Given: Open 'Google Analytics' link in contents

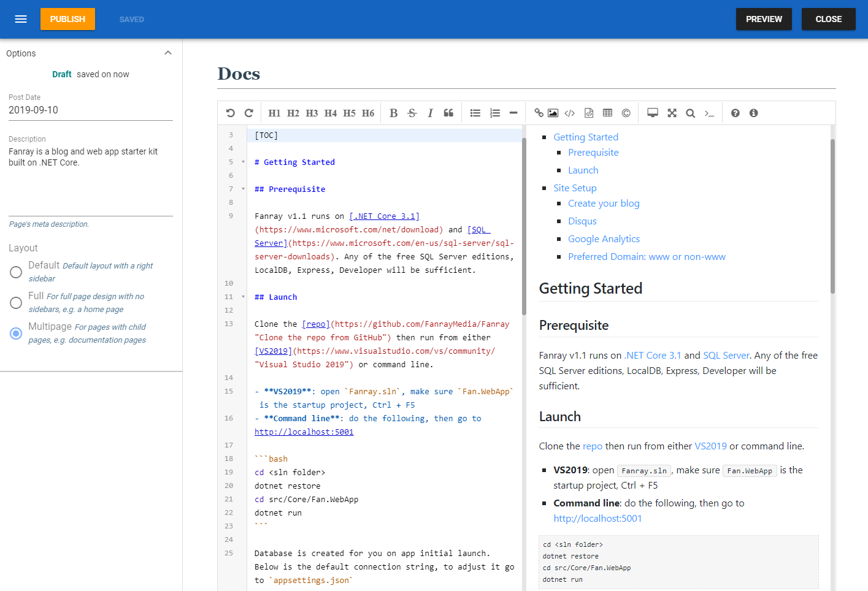Looking at the screenshot, I should pos(604,239).
